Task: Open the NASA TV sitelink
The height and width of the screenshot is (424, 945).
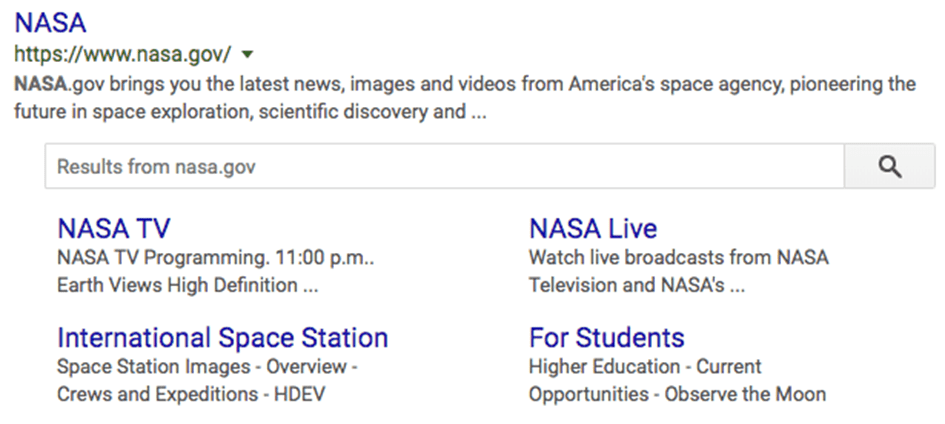Action: point(114,229)
